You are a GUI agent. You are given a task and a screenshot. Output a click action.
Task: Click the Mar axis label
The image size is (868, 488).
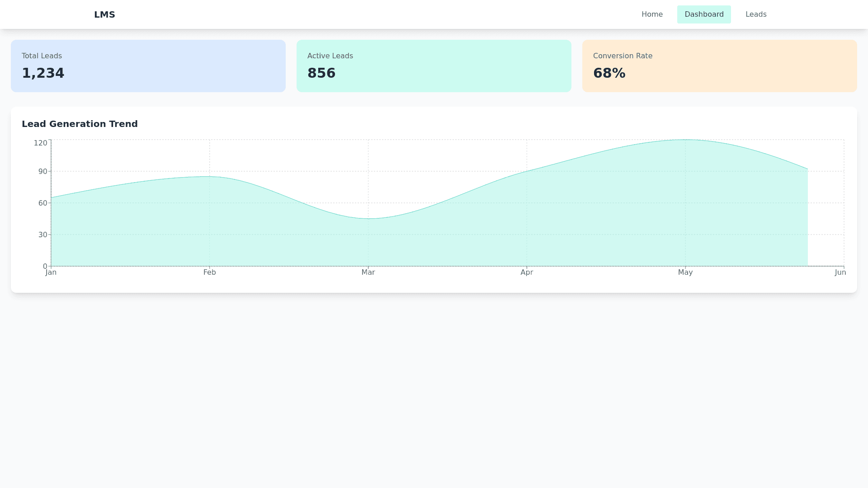point(368,272)
